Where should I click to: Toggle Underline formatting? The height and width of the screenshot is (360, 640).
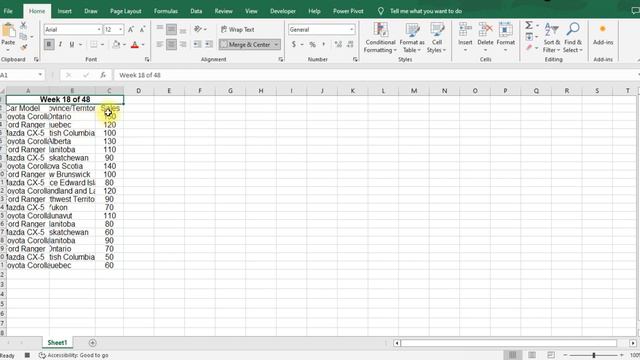[x=72, y=44]
